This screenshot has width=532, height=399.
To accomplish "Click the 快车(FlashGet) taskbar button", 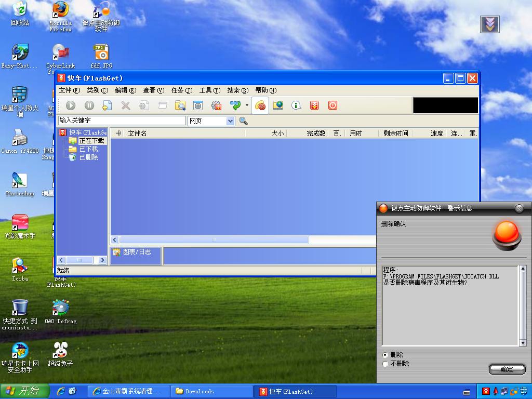I will click(295, 391).
